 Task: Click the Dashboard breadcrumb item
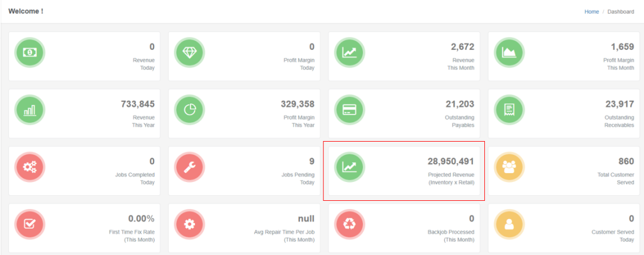tap(620, 11)
